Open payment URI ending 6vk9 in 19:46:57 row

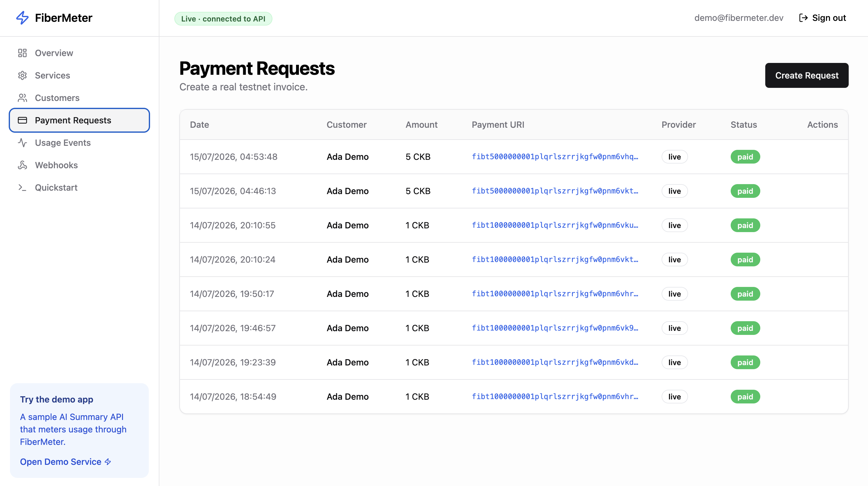point(554,328)
